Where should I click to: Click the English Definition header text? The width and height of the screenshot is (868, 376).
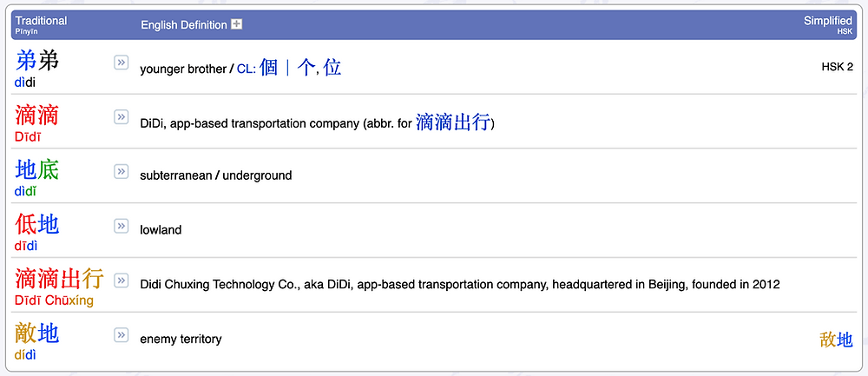click(x=184, y=25)
